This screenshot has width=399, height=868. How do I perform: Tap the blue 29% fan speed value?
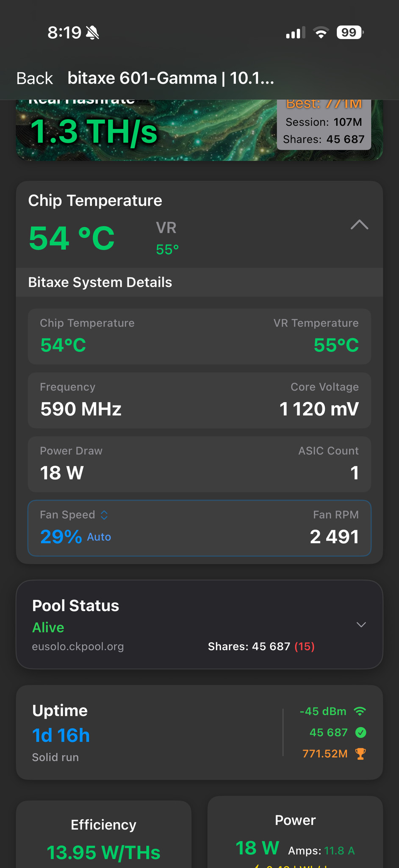61,537
